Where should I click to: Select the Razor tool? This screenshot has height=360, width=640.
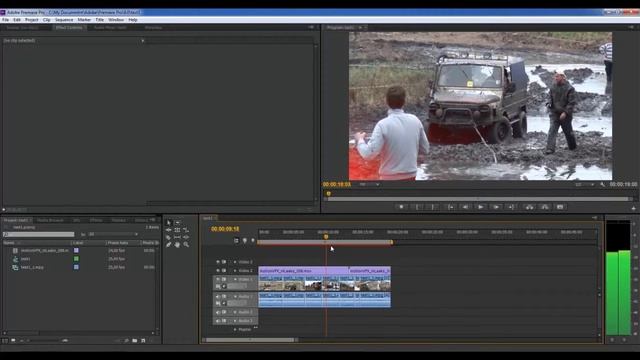[x=169, y=238]
